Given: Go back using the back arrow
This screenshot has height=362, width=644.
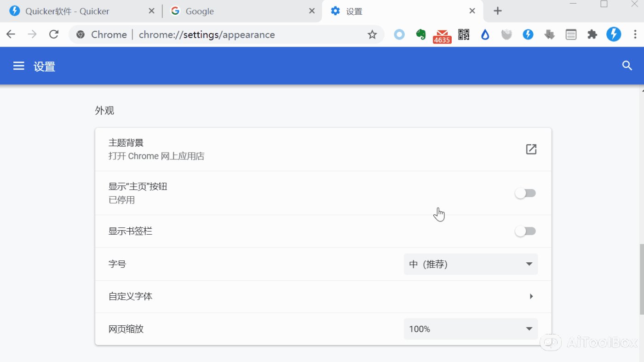Looking at the screenshot, I should click(x=11, y=34).
